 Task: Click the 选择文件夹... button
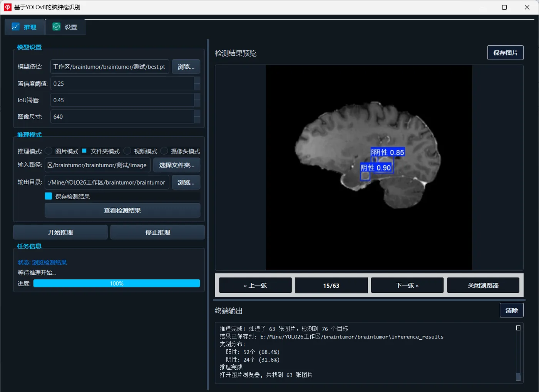[x=177, y=165]
